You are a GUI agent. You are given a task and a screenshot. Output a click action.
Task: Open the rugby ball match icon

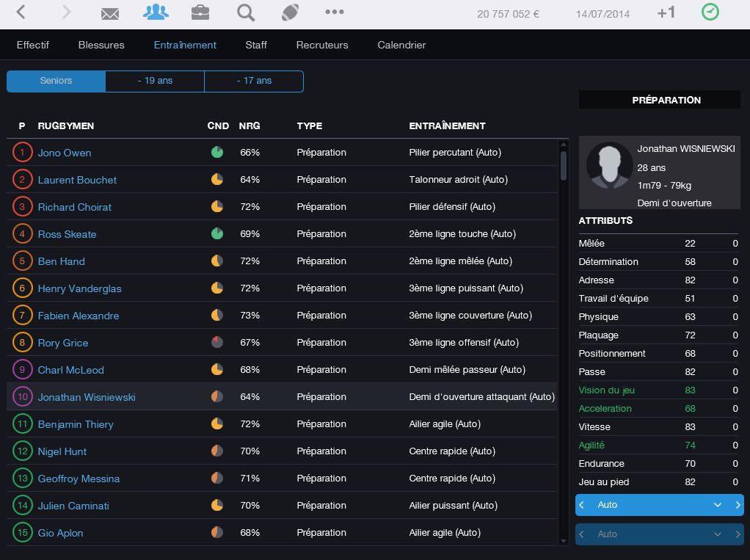tap(290, 12)
